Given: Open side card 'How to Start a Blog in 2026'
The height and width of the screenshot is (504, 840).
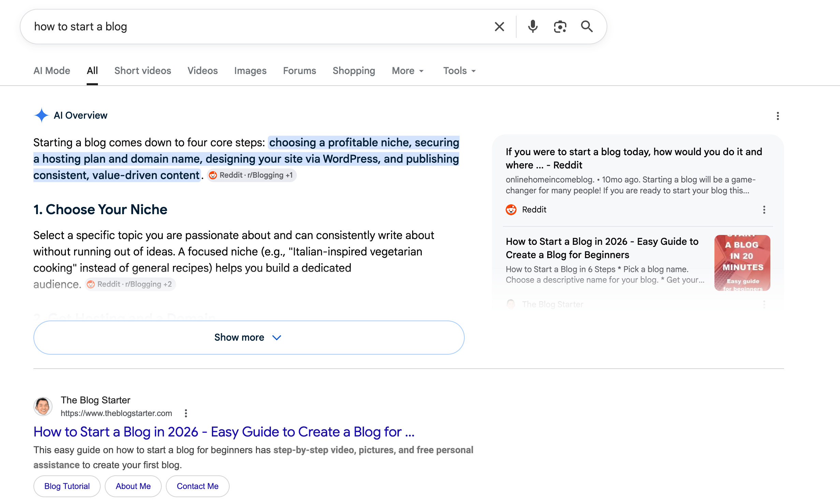Looking at the screenshot, I should point(602,248).
